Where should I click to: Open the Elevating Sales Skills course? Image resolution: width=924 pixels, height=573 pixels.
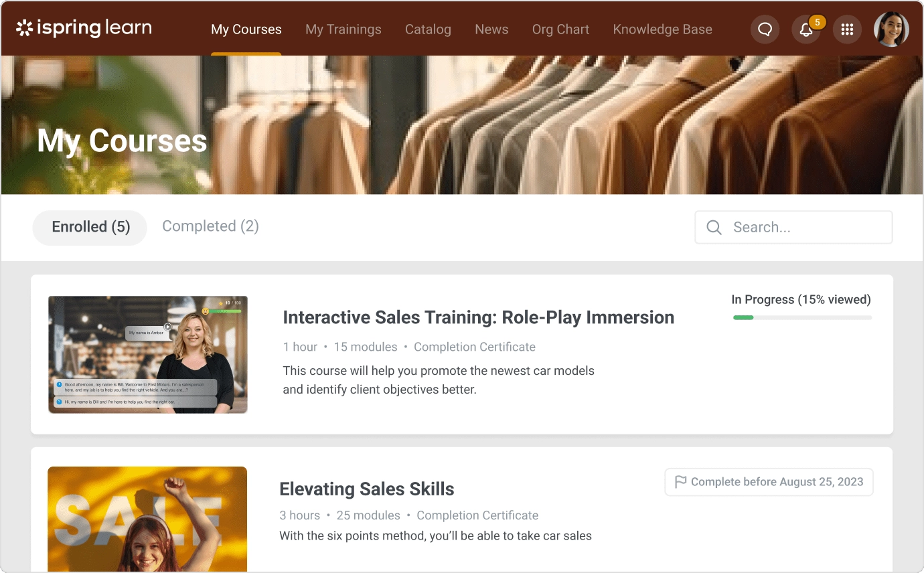tap(367, 489)
